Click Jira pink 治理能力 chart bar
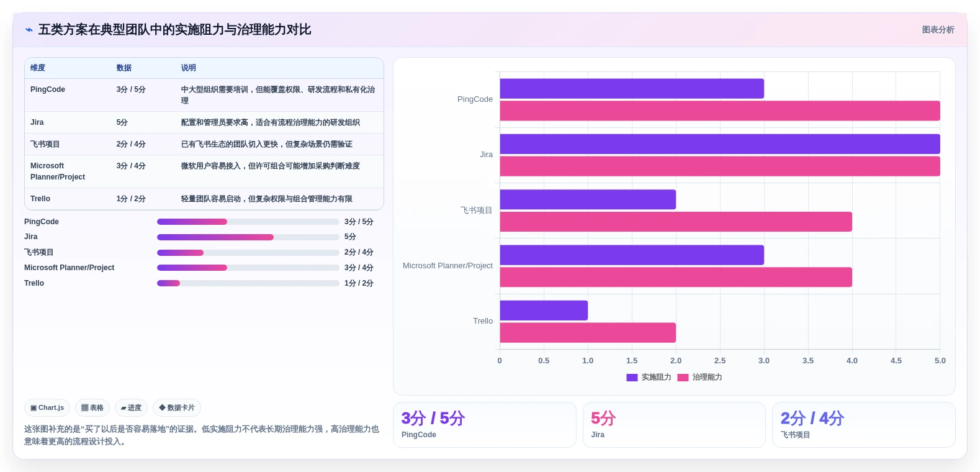The height and width of the screenshot is (472, 980). 720,166
